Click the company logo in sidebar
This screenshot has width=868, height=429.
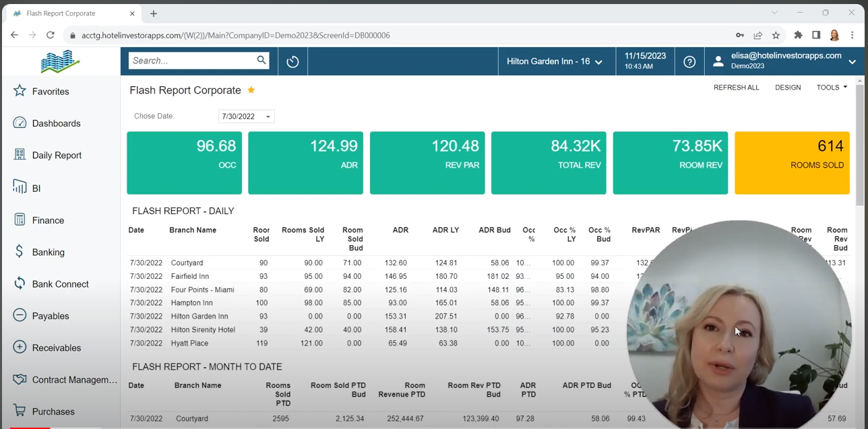click(x=60, y=61)
